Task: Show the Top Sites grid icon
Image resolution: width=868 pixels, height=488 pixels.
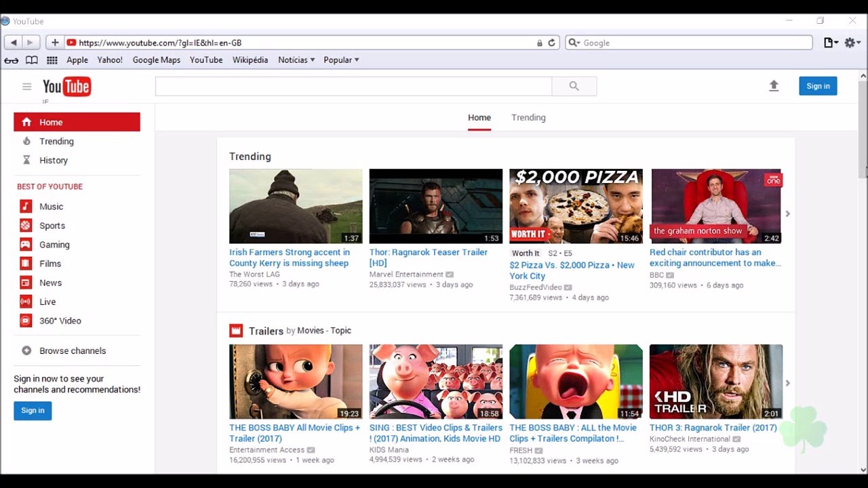Action: click(x=52, y=60)
